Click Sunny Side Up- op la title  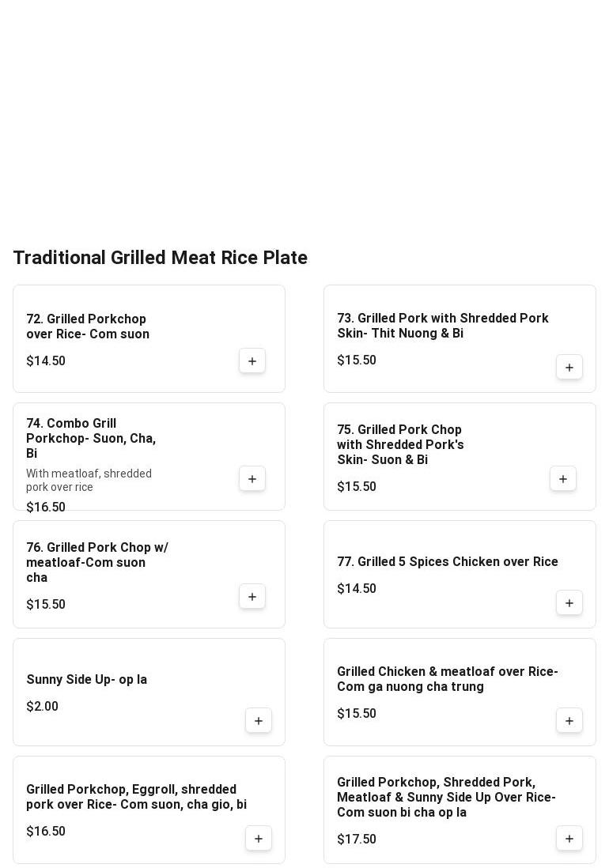tap(86, 680)
